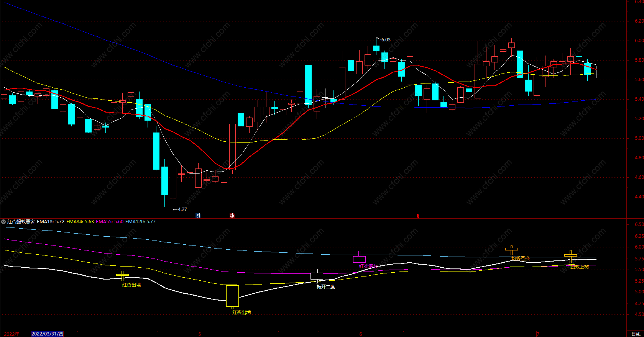644x337 pixels.
Task: Expand the 红杏蚂蚁黑客 indicator dropdown arrow
Action: (x=3, y=222)
